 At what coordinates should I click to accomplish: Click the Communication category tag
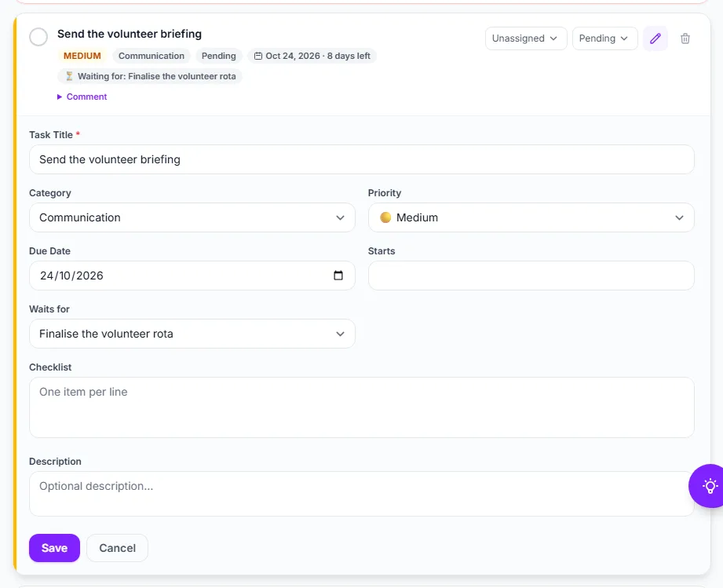click(x=152, y=56)
